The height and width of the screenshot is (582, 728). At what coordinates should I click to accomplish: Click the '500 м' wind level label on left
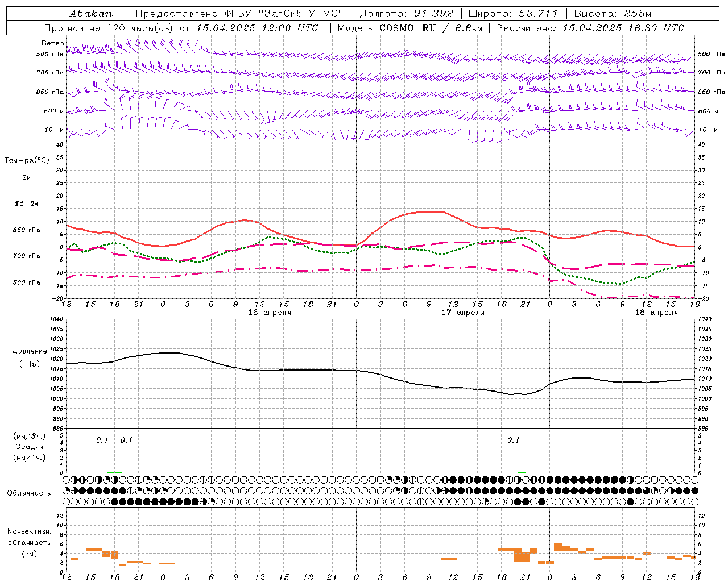tap(54, 111)
